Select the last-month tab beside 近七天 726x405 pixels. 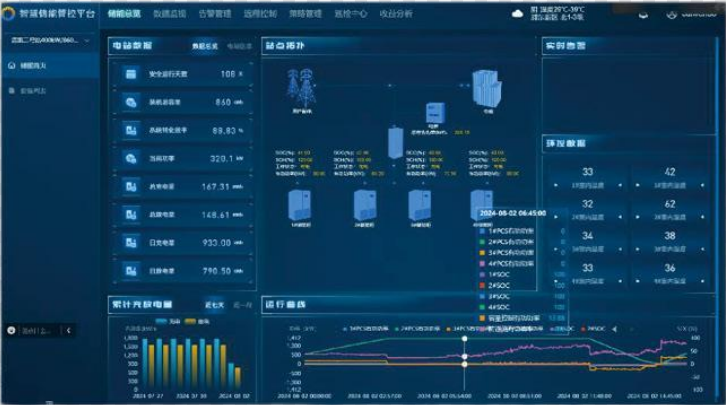tap(243, 305)
